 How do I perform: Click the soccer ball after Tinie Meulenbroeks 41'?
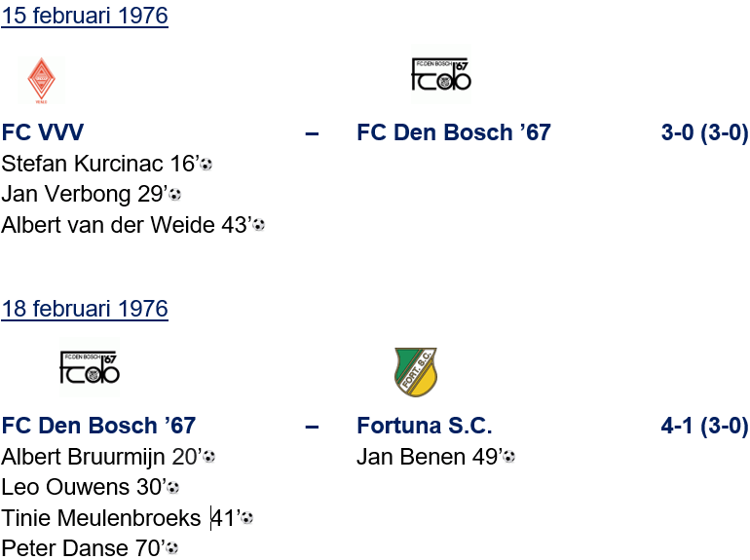tap(246, 519)
